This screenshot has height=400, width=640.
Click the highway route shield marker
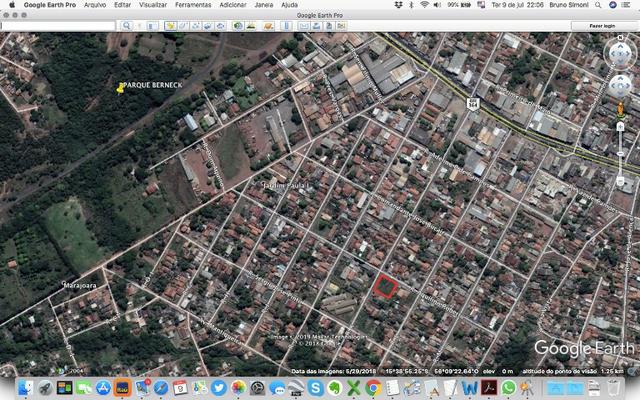click(473, 104)
